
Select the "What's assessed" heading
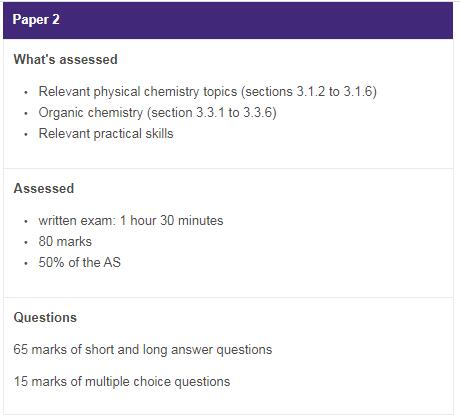(66, 60)
